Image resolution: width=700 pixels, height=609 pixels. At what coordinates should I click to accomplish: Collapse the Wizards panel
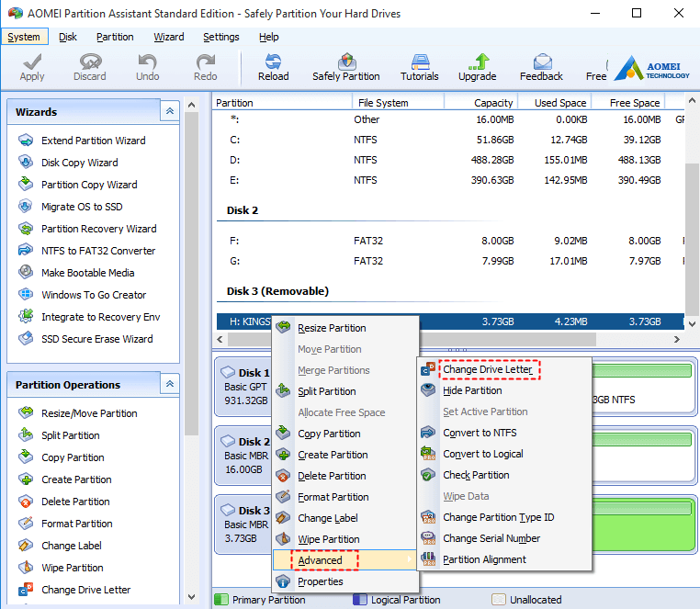coord(169,111)
